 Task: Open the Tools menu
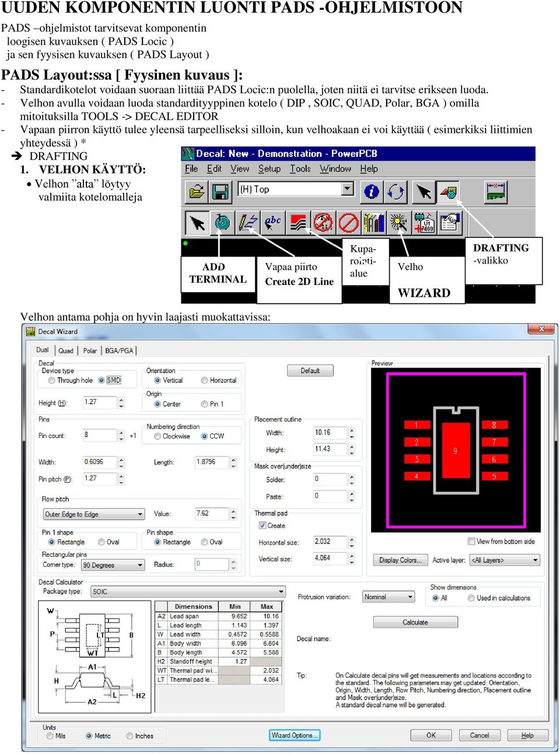coord(300,169)
